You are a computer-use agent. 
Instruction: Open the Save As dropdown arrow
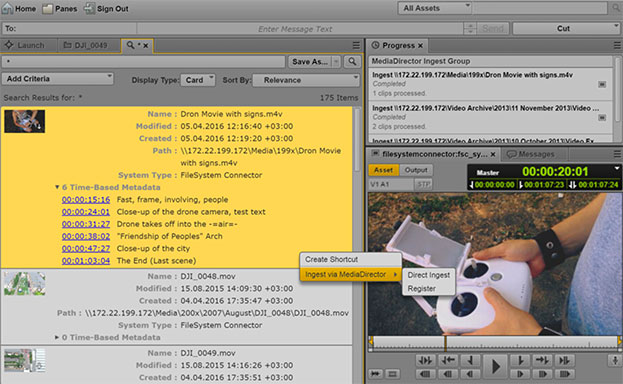tap(336, 62)
